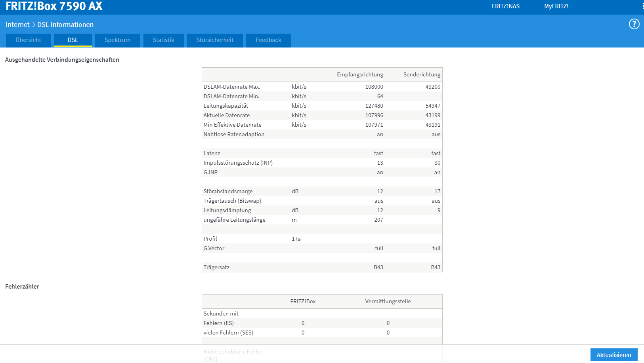This screenshot has height=363, width=644.
Task: Select the Störabstandsmarge row
Action: [x=322, y=191]
